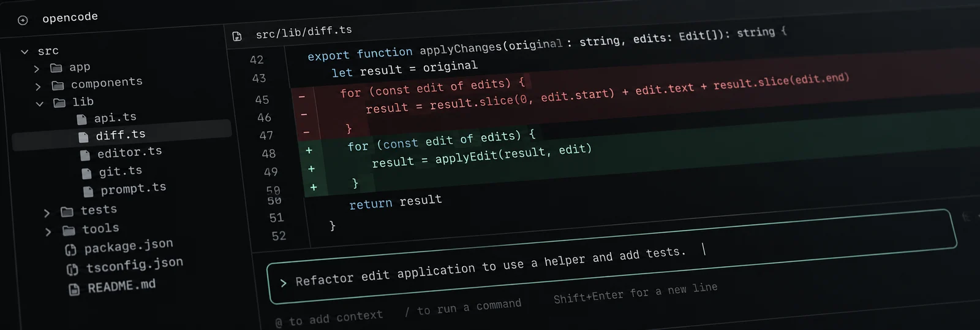The width and height of the screenshot is (980, 330).
Task: Click the tools folder icon
Action: [69, 231]
